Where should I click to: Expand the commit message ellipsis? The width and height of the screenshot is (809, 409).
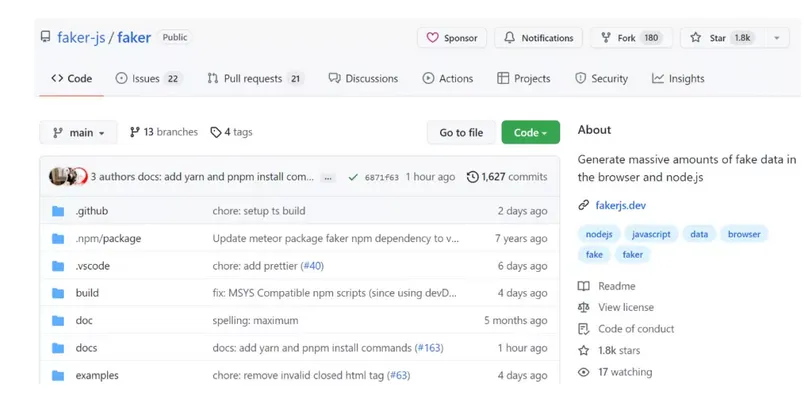coord(327,177)
